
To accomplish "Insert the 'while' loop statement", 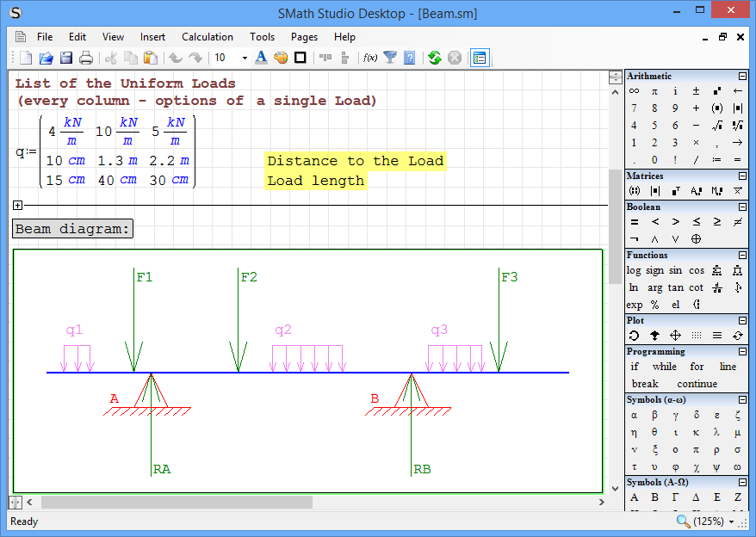I will coord(665,367).
